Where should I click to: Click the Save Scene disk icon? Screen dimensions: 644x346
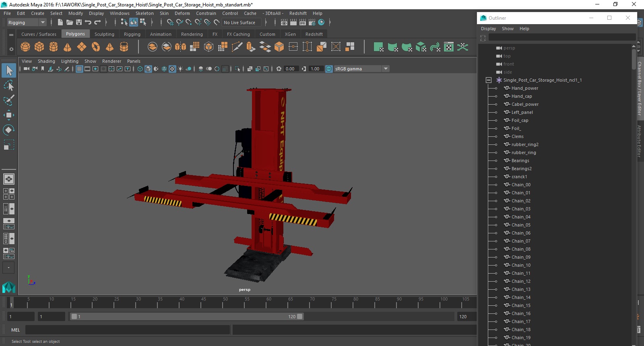(79, 23)
